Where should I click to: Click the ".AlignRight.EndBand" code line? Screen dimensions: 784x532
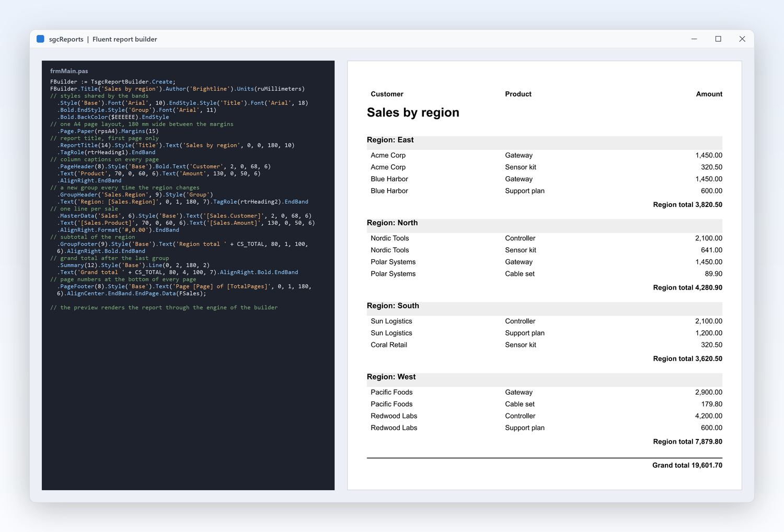89,181
